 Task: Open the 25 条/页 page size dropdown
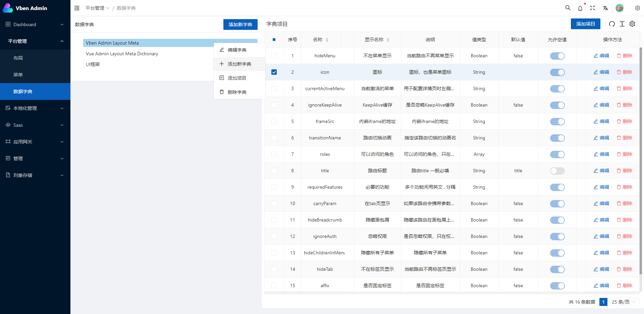click(623, 302)
